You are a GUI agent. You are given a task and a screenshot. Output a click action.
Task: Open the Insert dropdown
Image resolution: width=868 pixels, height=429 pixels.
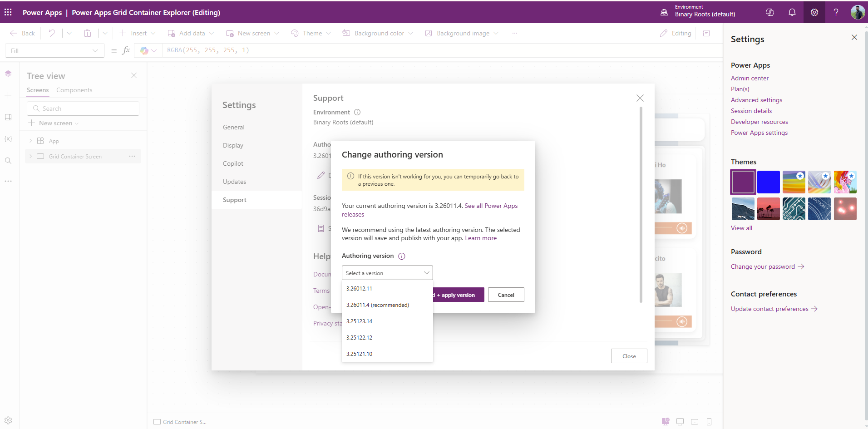[138, 33]
